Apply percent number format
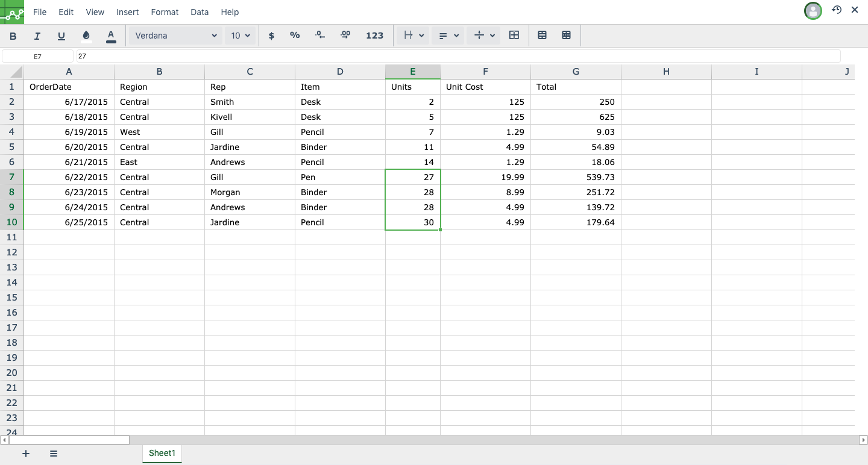 coord(295,36)
